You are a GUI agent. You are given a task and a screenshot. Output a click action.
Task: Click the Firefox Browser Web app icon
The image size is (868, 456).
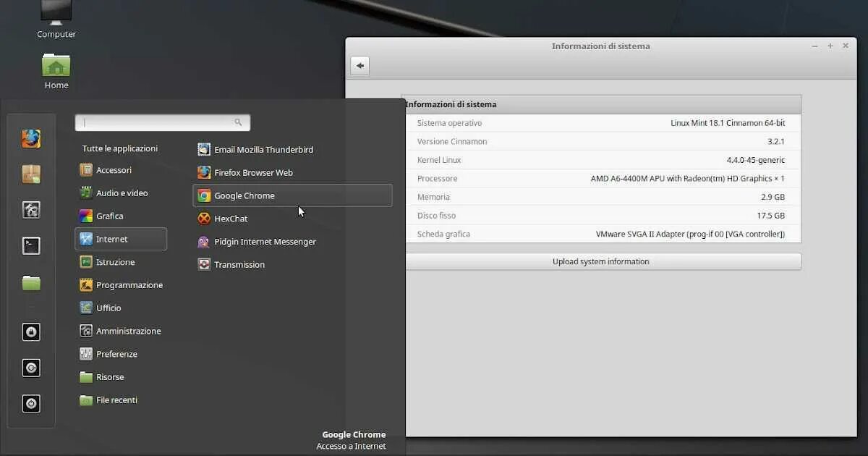point(204,173)
